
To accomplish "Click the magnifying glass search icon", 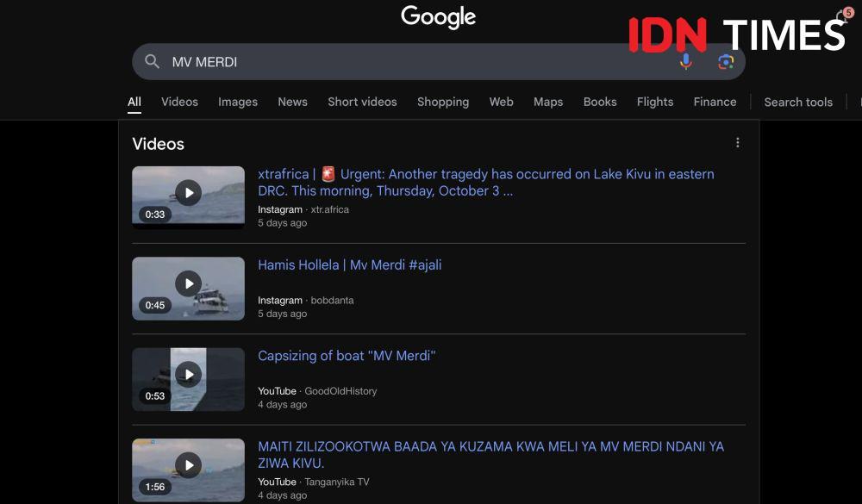I will coord(153,61).
